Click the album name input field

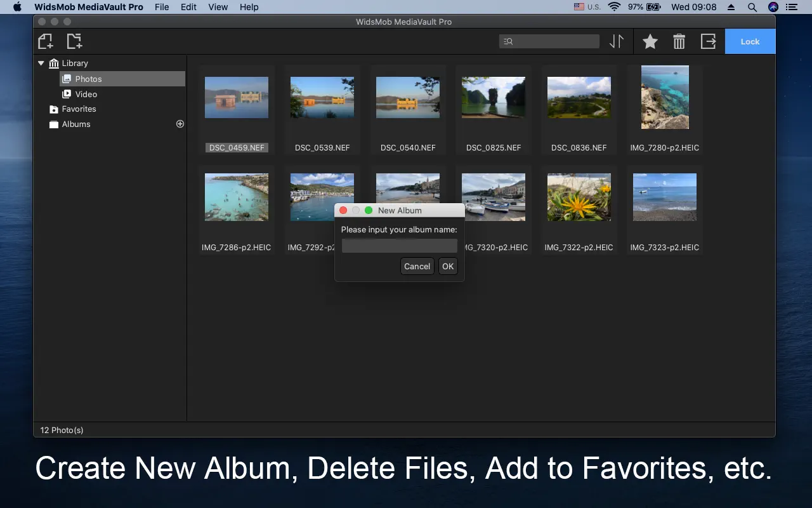coord(400,246)
